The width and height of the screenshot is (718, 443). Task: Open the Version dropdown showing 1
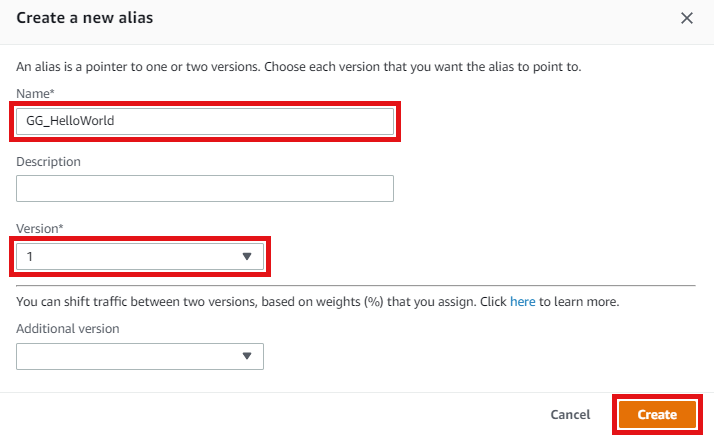pyautogui.click(x=140, y=256)
